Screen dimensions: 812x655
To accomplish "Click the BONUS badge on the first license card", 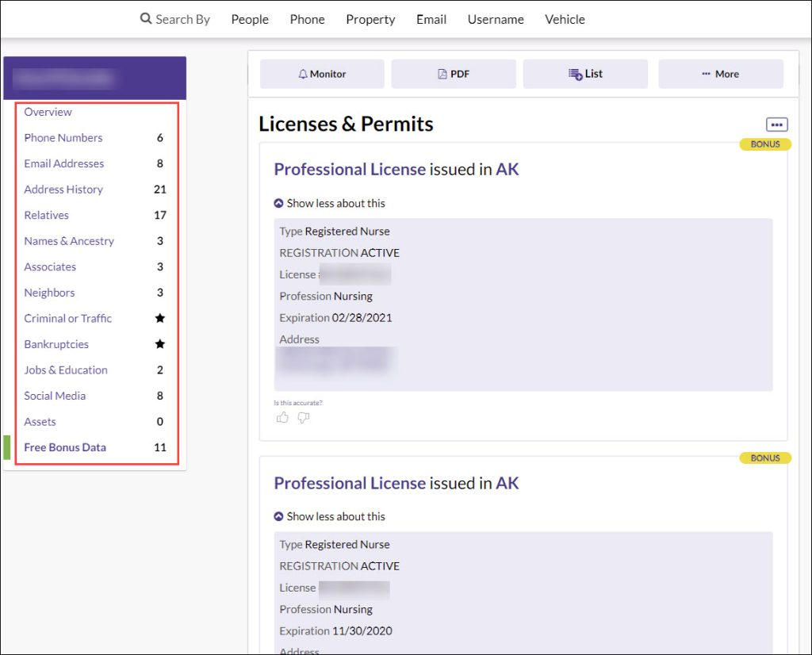I will click(765, 144).
